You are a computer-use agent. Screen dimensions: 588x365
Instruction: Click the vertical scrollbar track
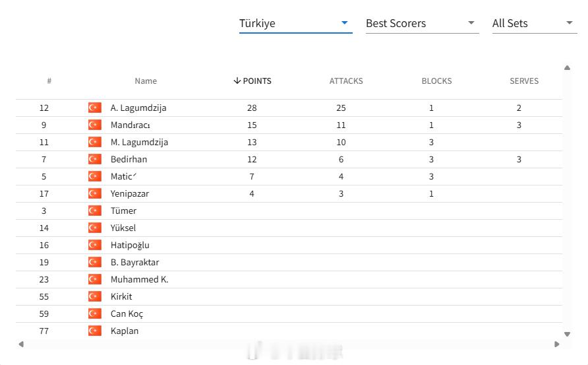point(567,201)
